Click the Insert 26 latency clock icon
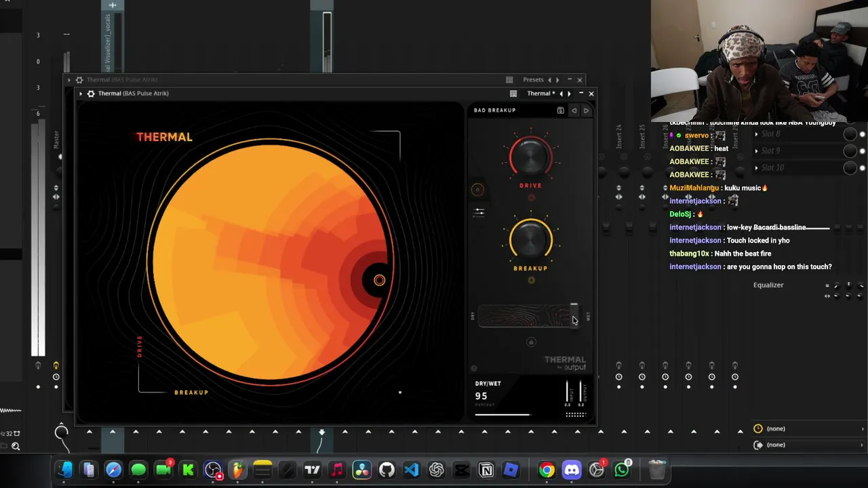This screenshot has height=488, width=868. [x=665, y=377]
